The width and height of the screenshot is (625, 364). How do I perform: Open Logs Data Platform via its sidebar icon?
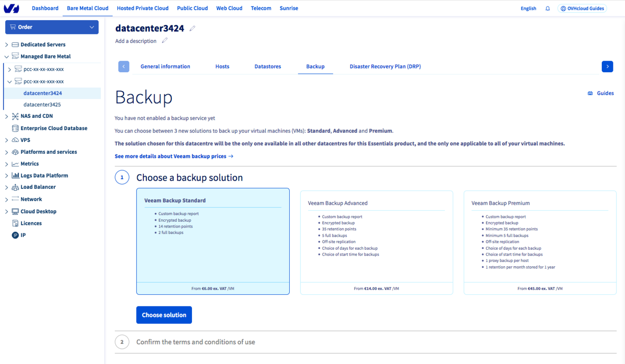click(15, 175)
